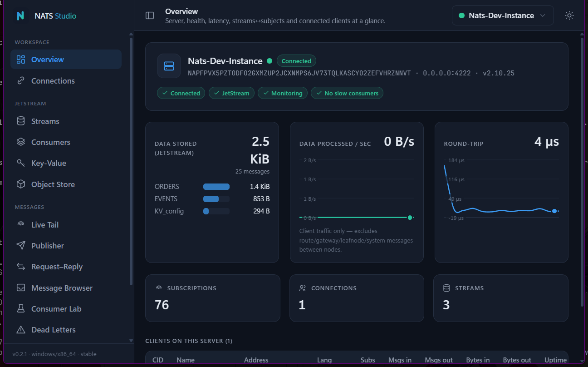Click the 0 B/s data processed value
The height and width of the screenshot is (367, 588).
coord(399,142)
